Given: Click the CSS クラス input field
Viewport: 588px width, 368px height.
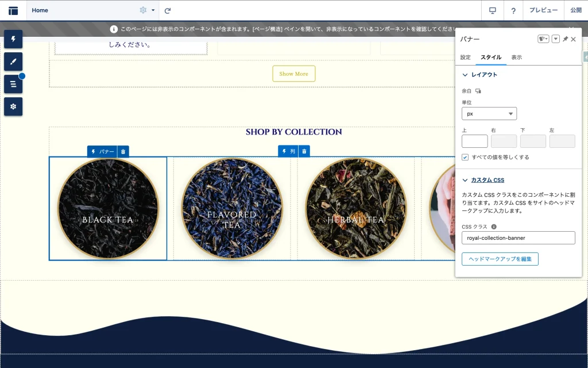Looking at the screenshot, I should 518,237.
